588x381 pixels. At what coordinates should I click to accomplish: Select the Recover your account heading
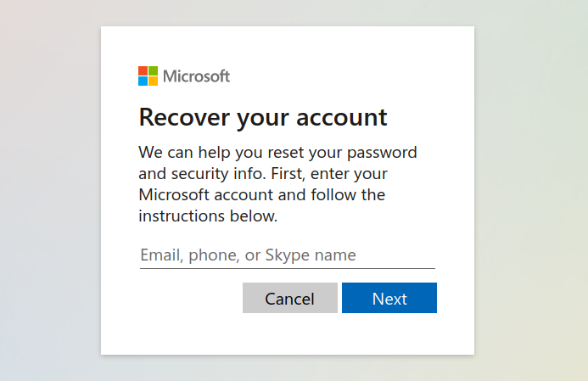point(263,118)
